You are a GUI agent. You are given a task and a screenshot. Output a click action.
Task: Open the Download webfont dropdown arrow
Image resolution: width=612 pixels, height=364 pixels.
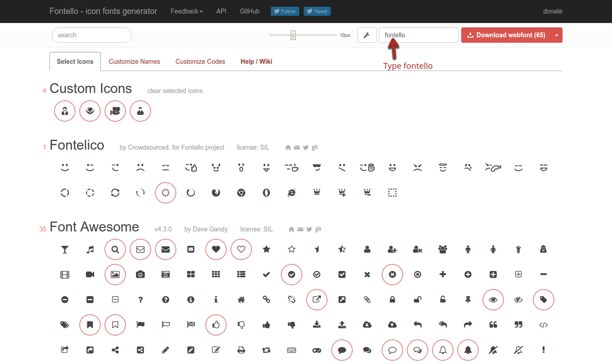coord(557,35)
